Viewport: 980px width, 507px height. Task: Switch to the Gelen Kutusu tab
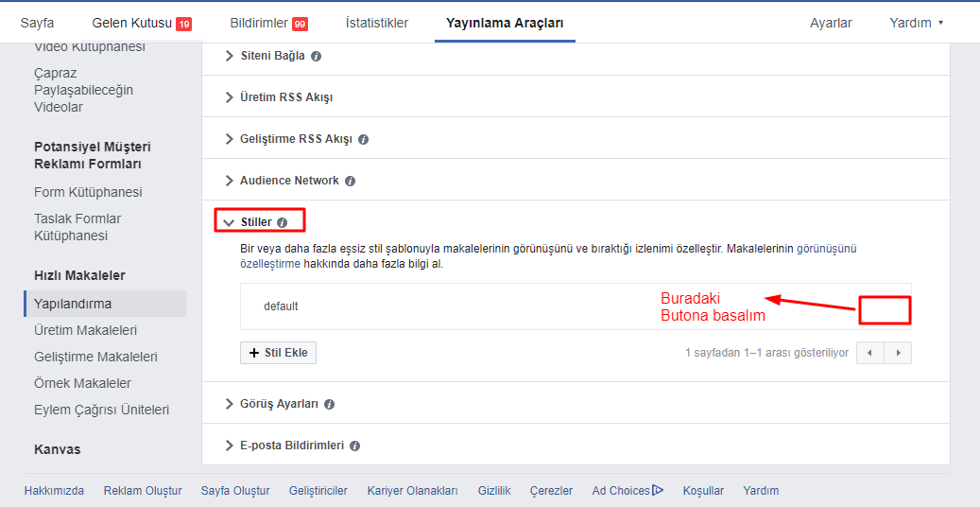click(142, 23)
